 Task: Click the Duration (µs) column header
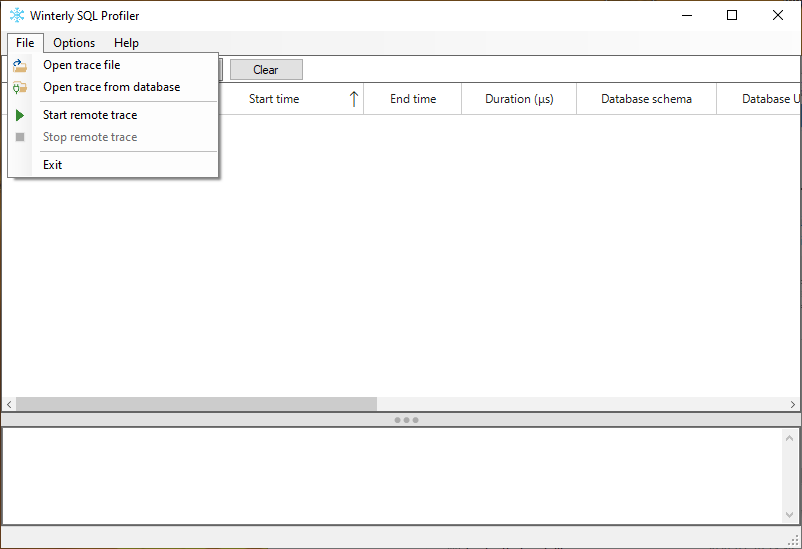tap(519, 99)
